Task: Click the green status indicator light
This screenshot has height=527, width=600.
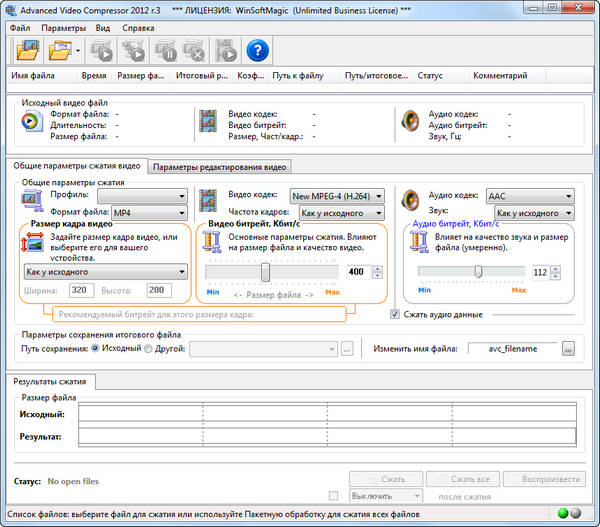Action: pos(562,514)
